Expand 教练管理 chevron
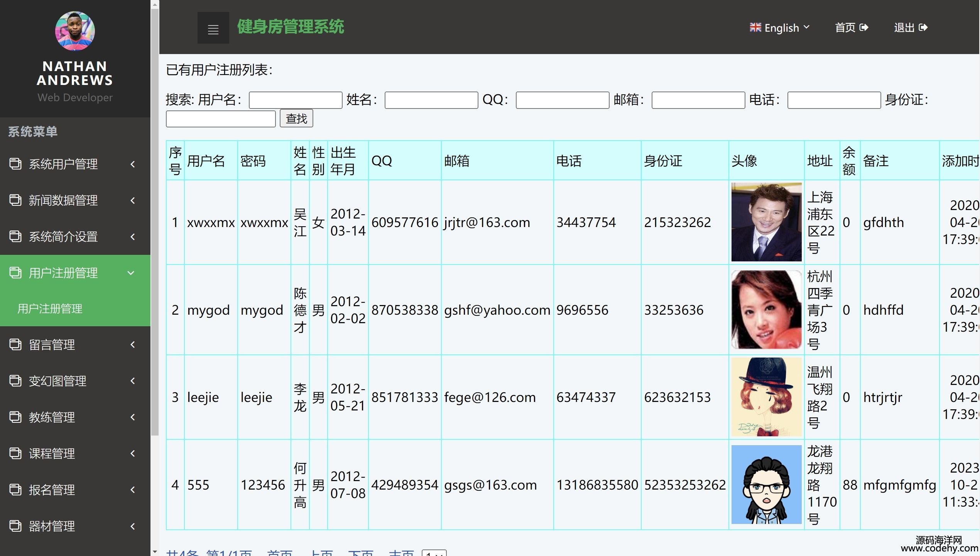980x556 pixels. pyautogui.click(x=133, y=417)
